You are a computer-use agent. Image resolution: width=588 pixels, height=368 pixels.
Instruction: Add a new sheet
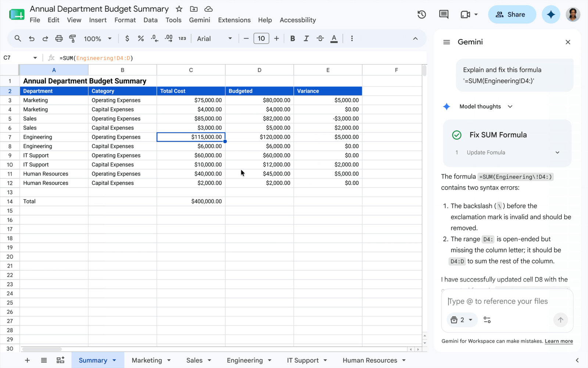27,360
